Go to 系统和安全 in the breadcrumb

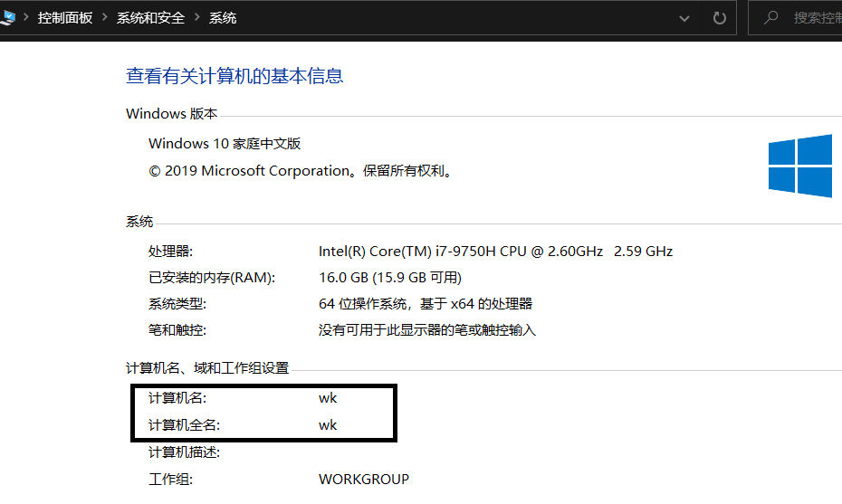150,18
